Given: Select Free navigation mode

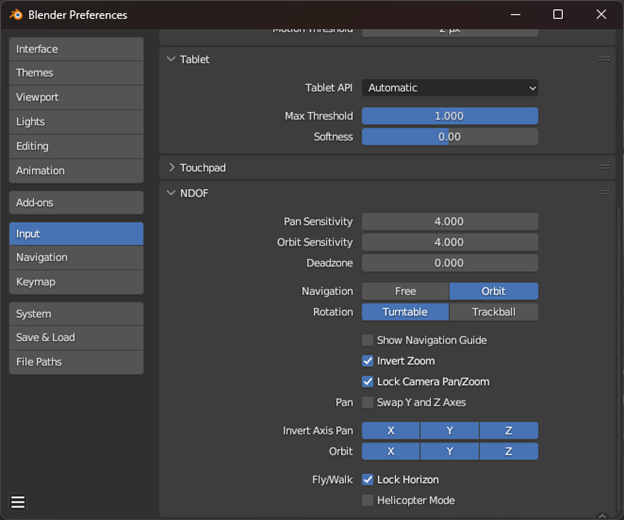Looking at the screenshot, I should [x=405, y=291].
